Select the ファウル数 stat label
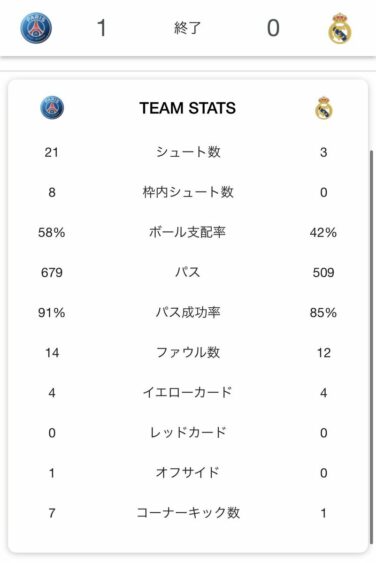Screen dimensions: 376x563 coord(188,352)
